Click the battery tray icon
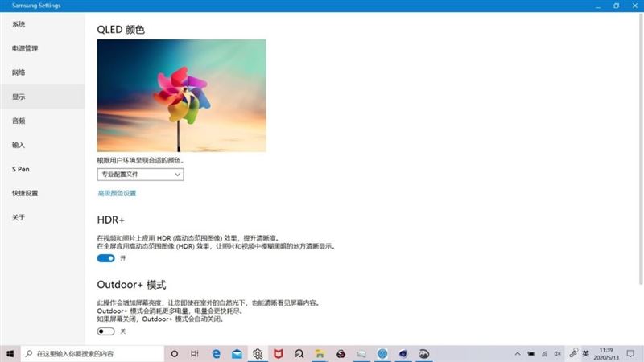 tap(531, 354)
